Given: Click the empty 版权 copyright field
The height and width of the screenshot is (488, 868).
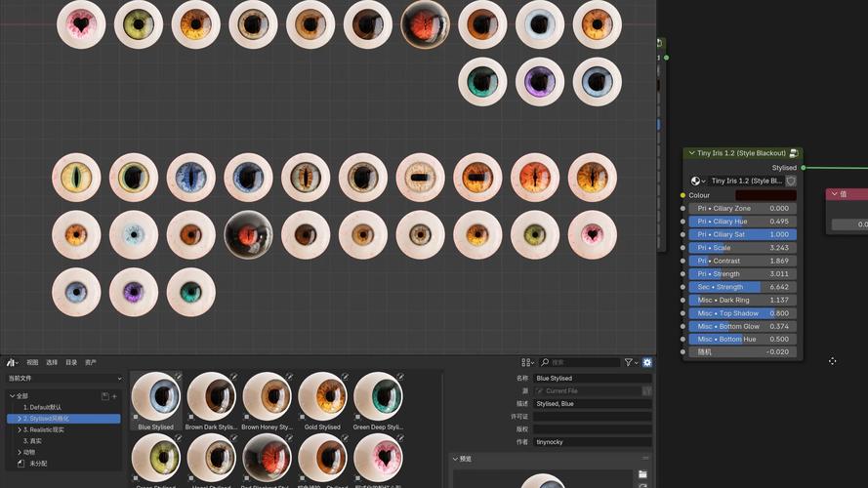Looking at the screenshot, I should coord(593,429).
